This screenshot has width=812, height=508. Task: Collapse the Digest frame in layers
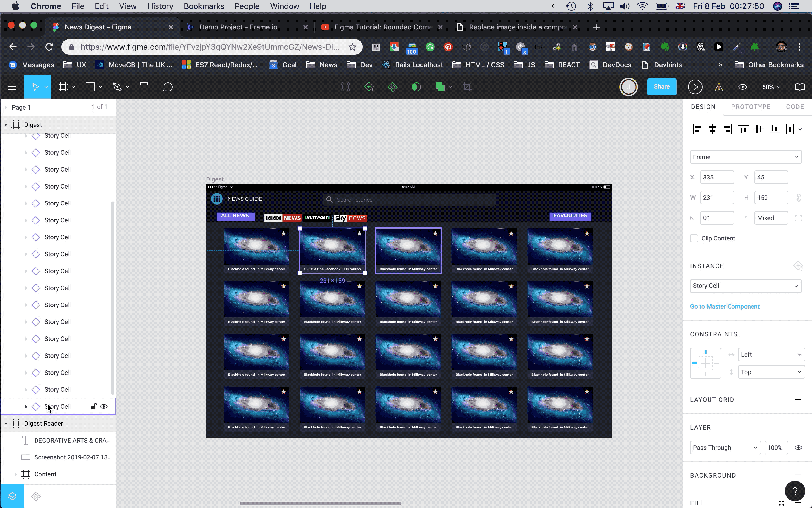click(6, 125)
